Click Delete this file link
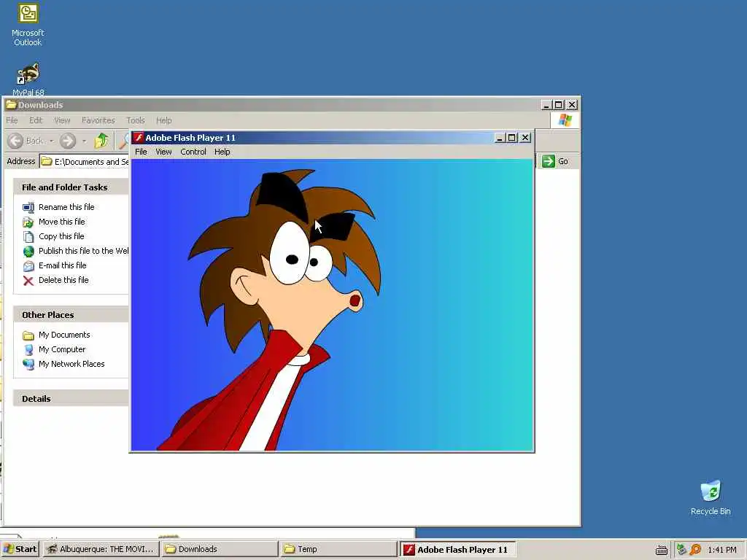 tap(63, 280)
